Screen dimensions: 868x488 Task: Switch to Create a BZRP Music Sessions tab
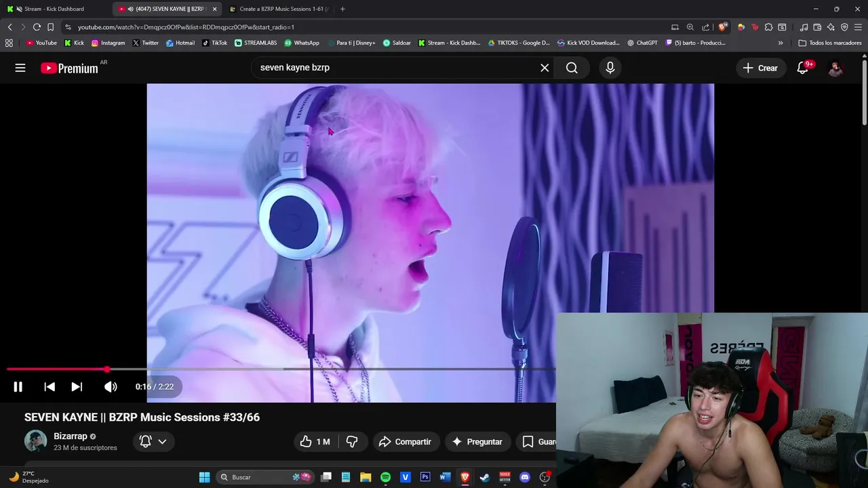[x=278, y=9]
